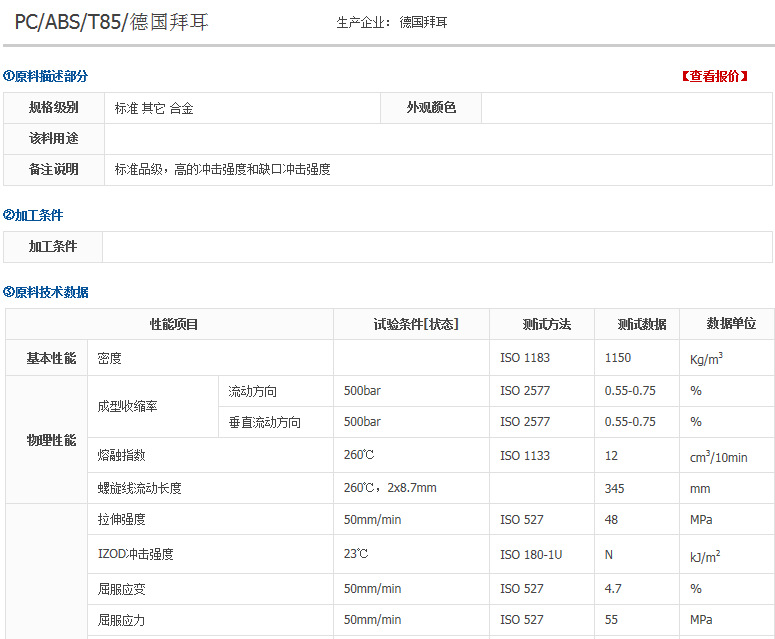Click the ISO 1183 test method cell
The height and width of the screenshot is (639, 775).
point(525,358)
